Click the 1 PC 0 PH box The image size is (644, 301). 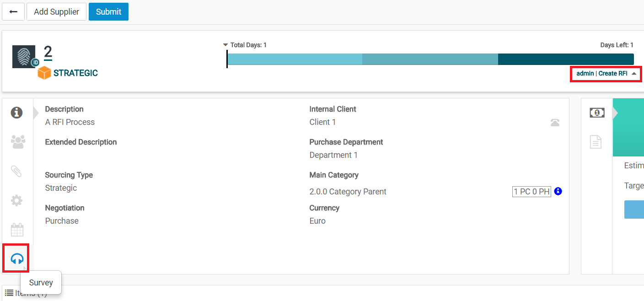[531, 192]
